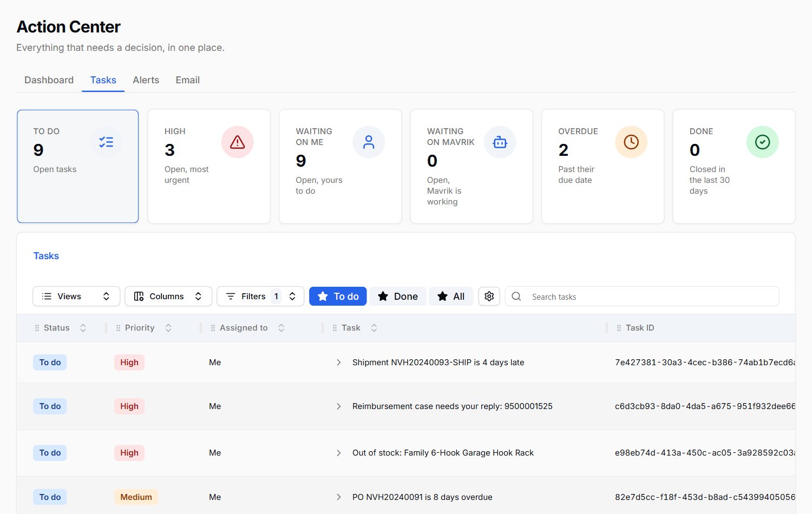The image size is (812, 514).
Task: Click the To Do checklist icon
Action: click(x=106, y=142)
